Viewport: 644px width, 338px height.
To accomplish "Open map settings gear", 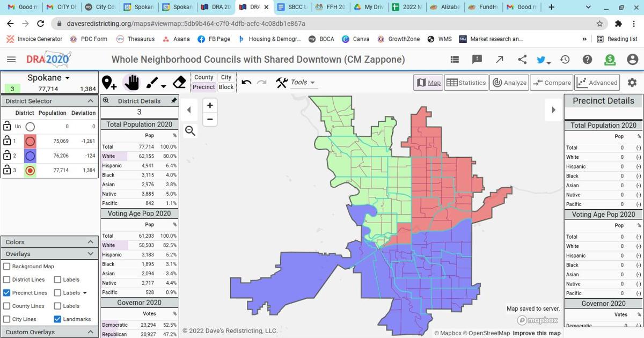I will [632, 83].
